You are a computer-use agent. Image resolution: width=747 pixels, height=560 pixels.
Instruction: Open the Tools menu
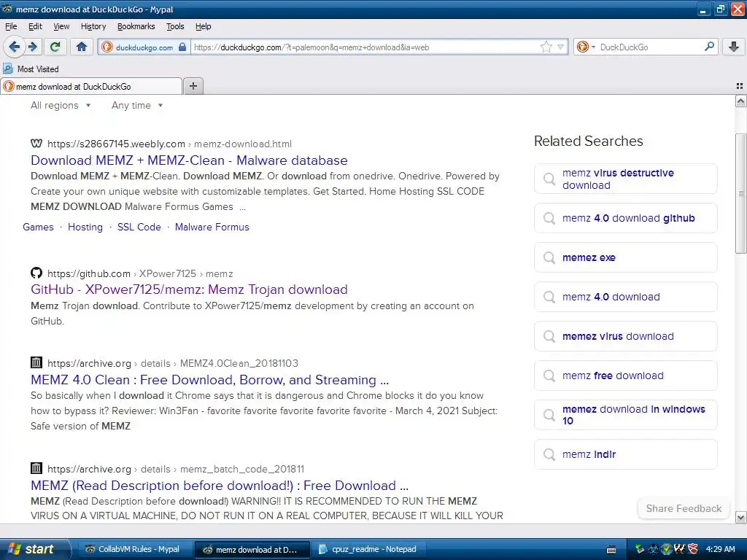175,26
